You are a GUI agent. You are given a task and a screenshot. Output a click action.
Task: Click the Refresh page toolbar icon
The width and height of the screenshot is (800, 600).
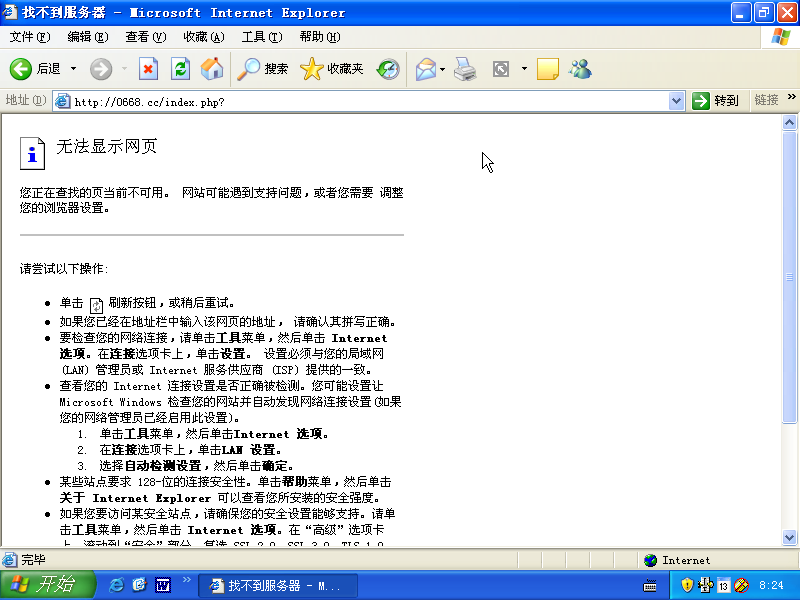tap(180, 69)
